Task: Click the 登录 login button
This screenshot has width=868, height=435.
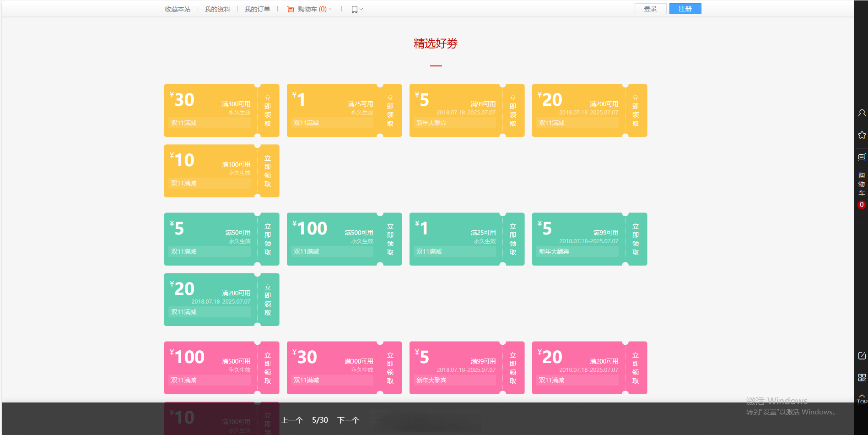Action: pyautogui.click(x=650, y=9)
